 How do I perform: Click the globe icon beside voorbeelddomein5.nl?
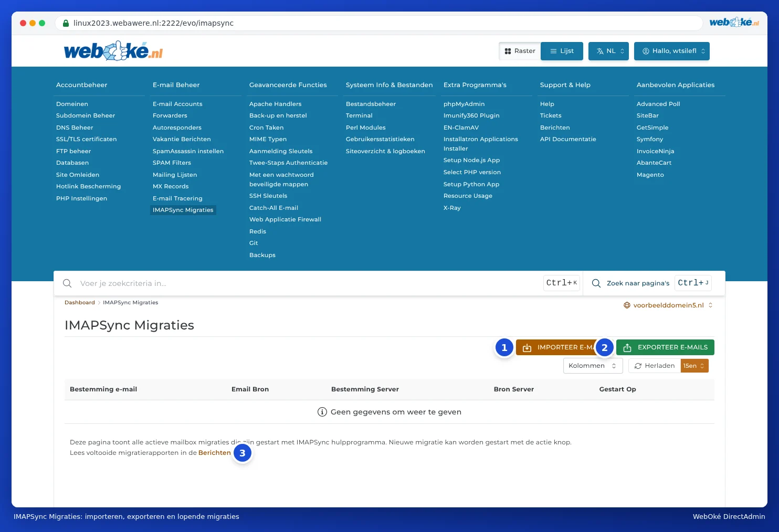point(627,305)
